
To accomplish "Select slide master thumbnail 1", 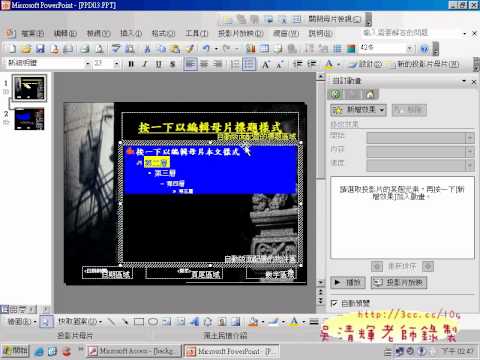I will (x=29, y=88).
